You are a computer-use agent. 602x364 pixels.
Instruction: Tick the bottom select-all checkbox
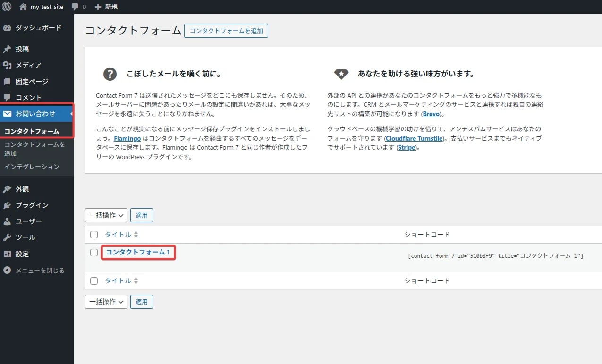93,280
